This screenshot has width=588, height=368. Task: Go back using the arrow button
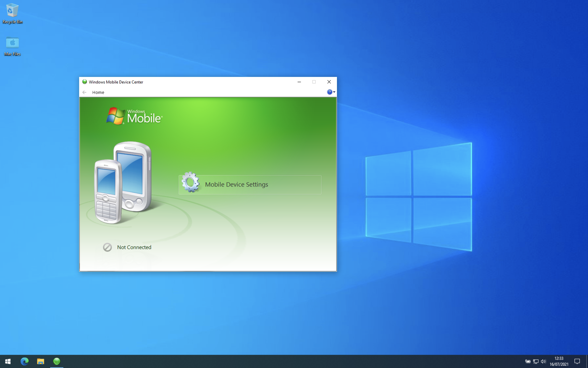(84, 92)
